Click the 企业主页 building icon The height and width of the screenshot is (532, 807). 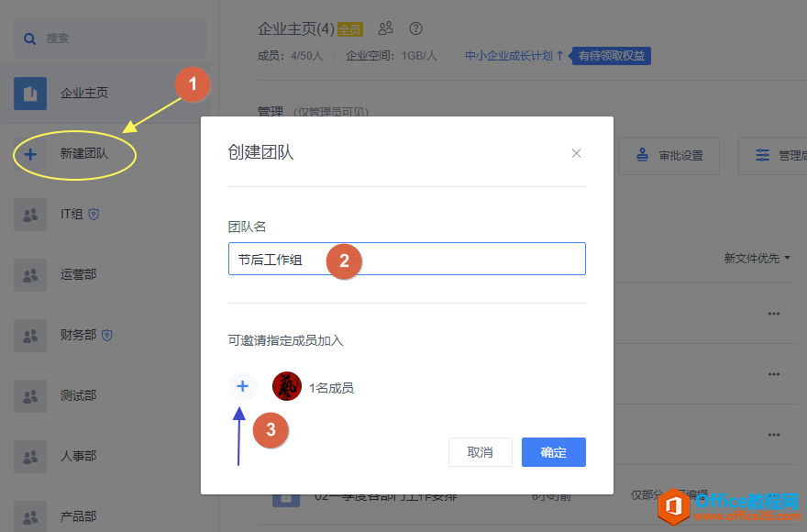tap(30, 94)
